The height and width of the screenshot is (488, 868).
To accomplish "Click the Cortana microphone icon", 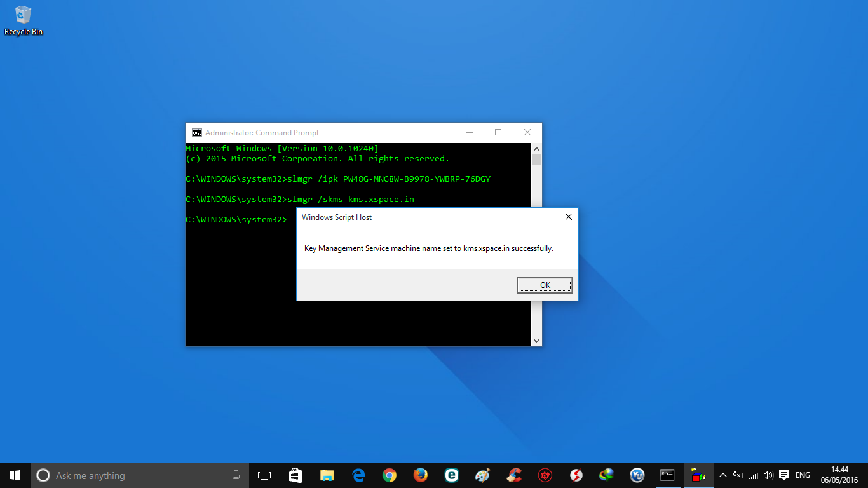I will point(236,475).
